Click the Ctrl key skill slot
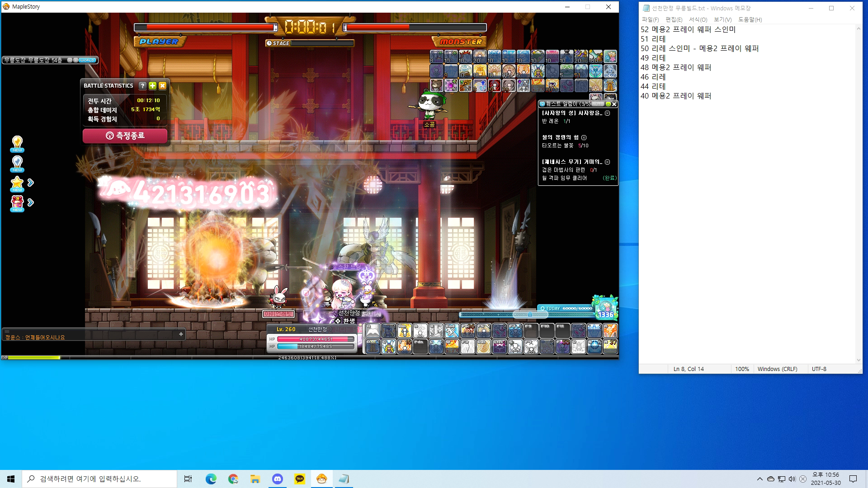868x488 pixels. click(500, 347)
